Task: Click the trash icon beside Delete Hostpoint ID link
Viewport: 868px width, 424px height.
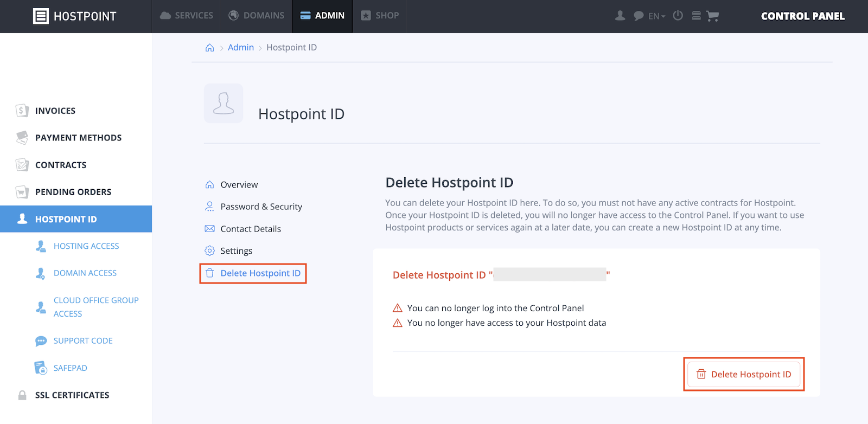Action: 209,273
